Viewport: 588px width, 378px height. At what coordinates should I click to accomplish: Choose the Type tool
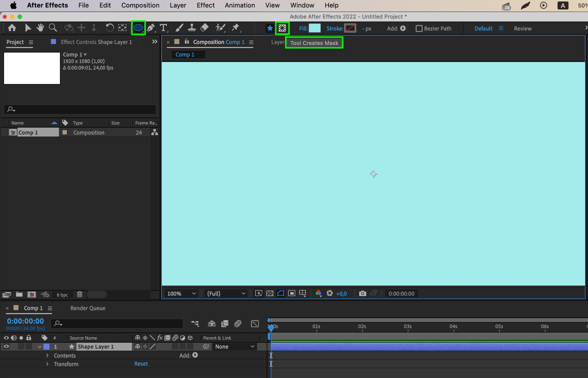[x=163, y=28]
